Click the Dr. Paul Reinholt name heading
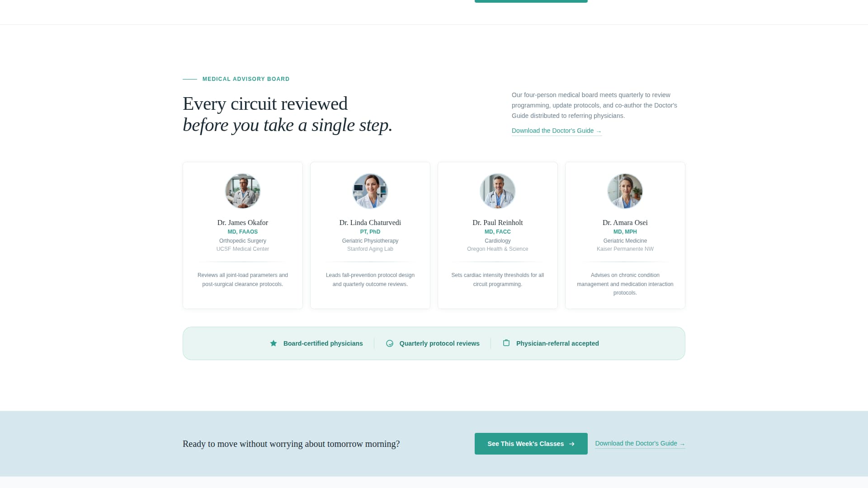The height and width of the screenshot is (488, 868). pos(498,223)
